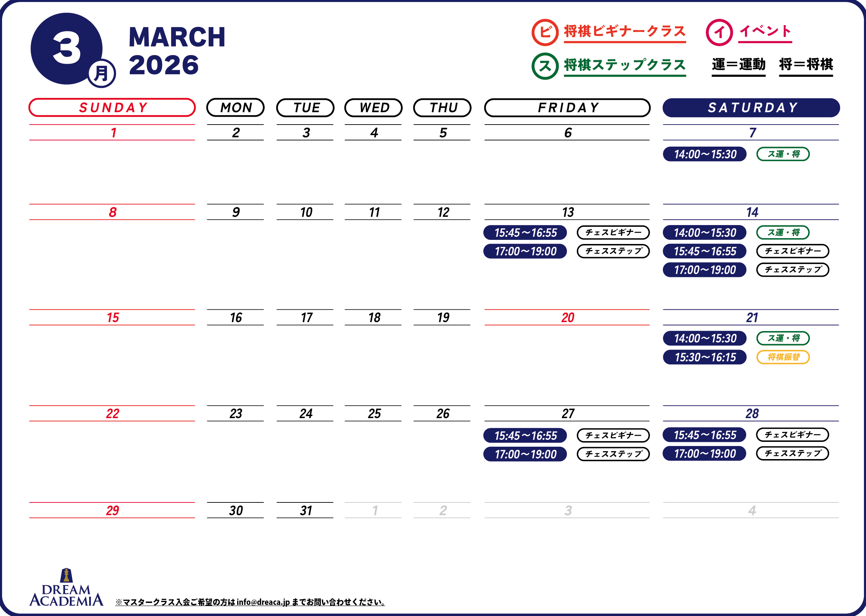Click the イベント legend label
Image resolution: width=866 pixels, height=616 pixels.
pos(765,31)
